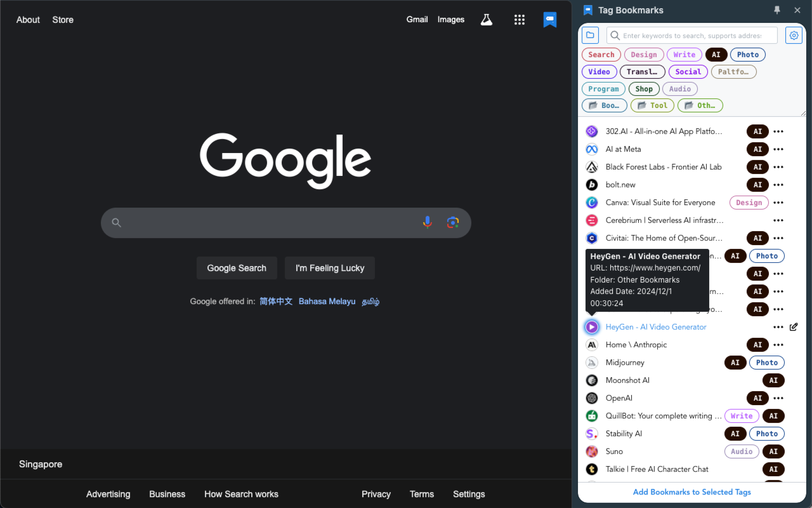812x508 pixels.
Task: Open the Google apps grid icon
Action: coord(520,20)
